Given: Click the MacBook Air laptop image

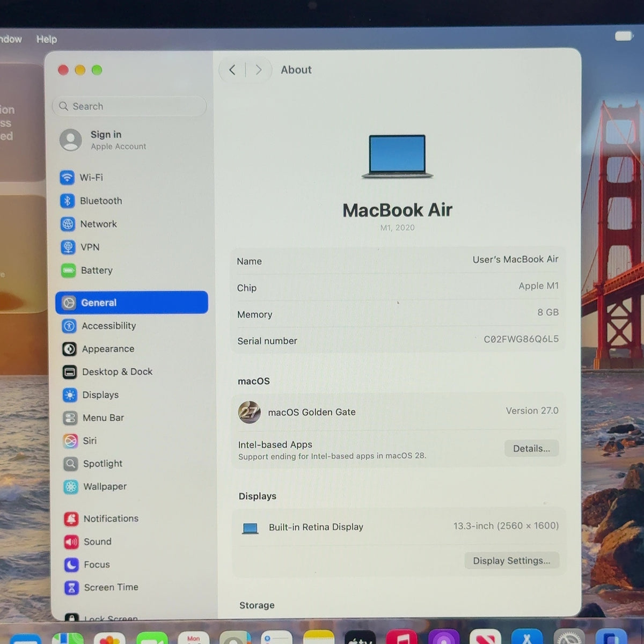Looking at the screenshot, I should click(x=397, y=157).
